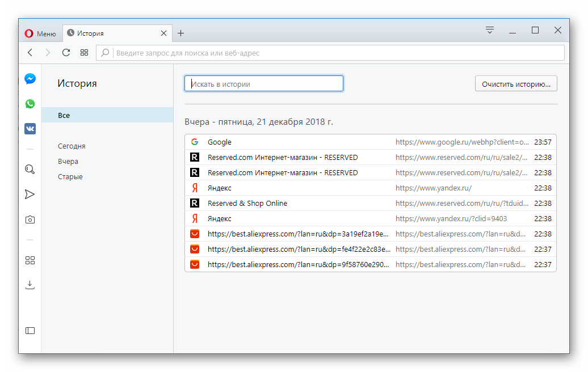Open the Opera Меню menu
This screenshot has width=588, height=372.
[x=40, y=33]
